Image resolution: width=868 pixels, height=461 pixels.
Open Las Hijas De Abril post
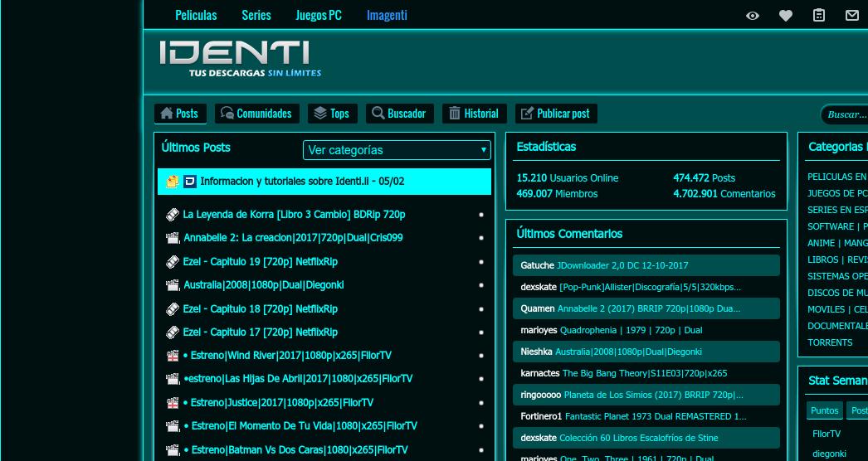coord(298,379)
